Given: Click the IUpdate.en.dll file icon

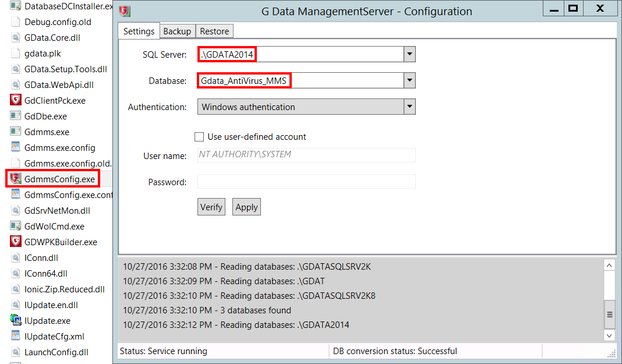Looking at the screenshot, I should pyautogui.click(x=16, y=305).
